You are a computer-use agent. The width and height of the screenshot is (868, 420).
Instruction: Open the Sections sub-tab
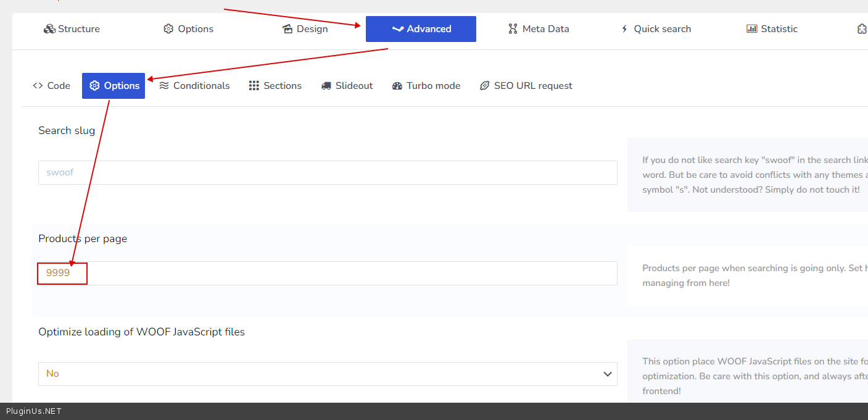coord(275,86)
